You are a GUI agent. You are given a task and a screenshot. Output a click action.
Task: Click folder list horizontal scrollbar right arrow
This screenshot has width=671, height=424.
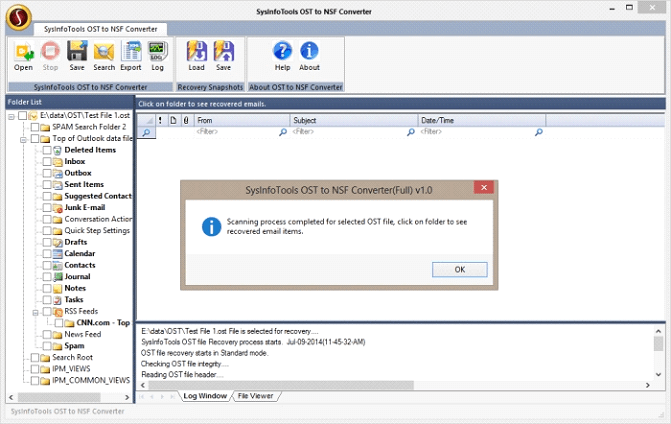pos(127,397)
